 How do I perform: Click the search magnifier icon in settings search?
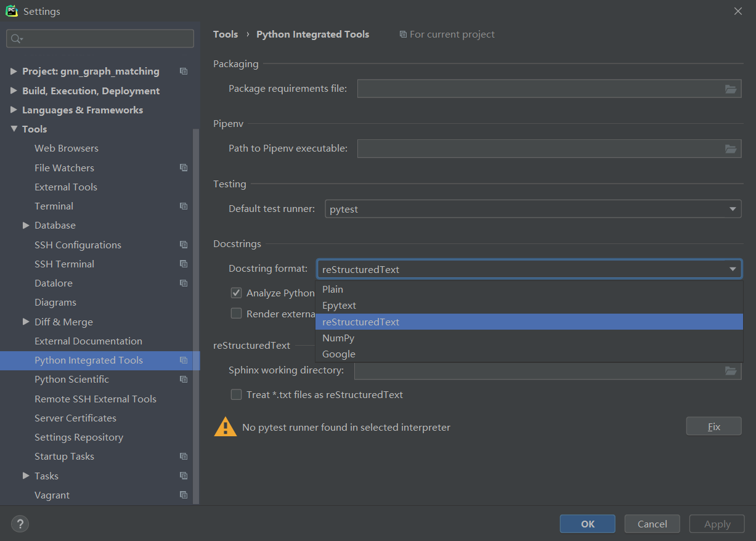point(17,39)
